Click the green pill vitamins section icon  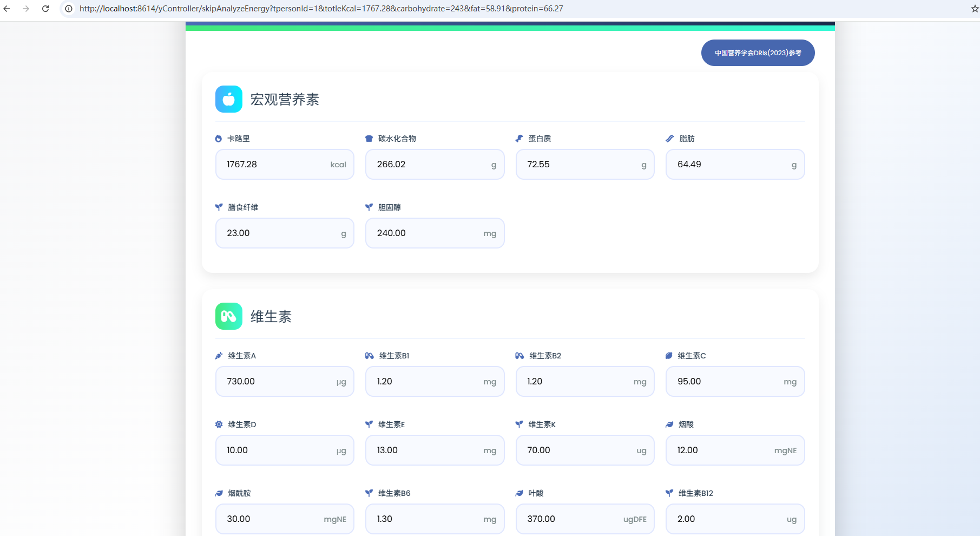click(x=228, y=316)
